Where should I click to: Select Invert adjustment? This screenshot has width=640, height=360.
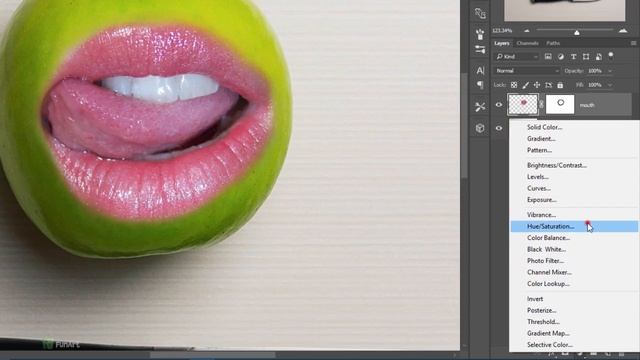574,299
